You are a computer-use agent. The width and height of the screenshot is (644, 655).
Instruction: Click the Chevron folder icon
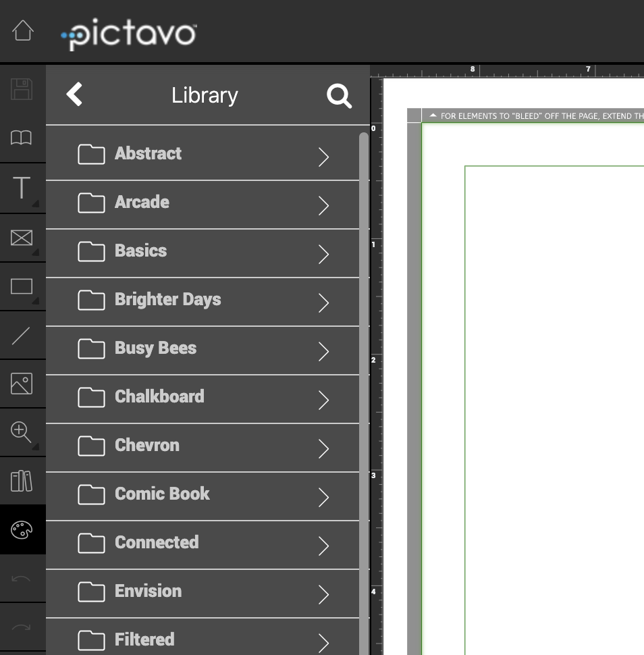(91, 446)
